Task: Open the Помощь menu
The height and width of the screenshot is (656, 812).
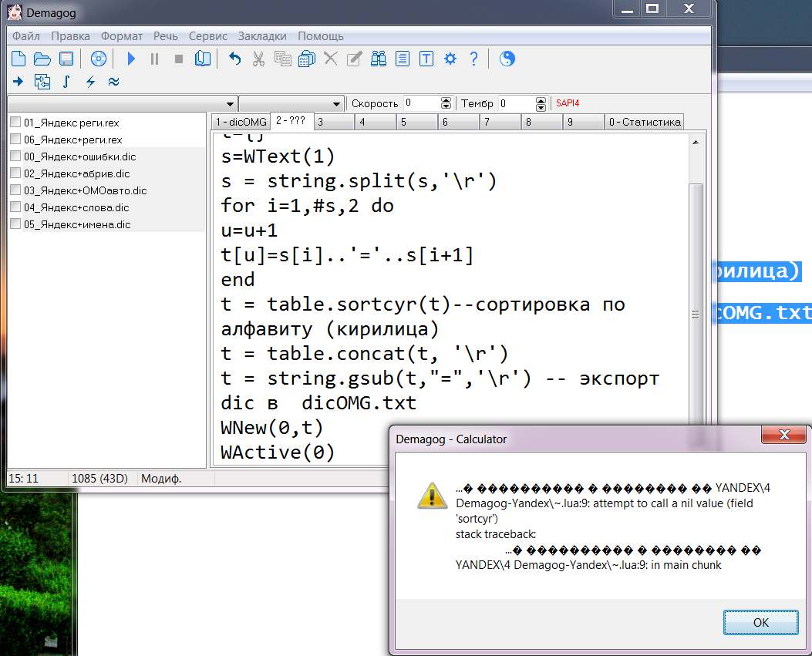Action: pyautogui.click(x=321, y=36)
